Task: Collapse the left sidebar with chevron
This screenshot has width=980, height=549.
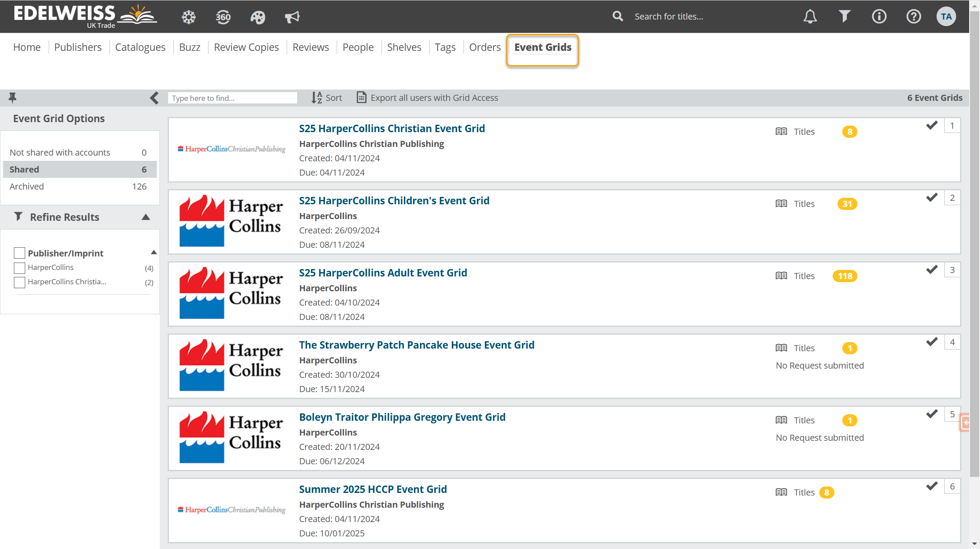Action: click(154, 98)
